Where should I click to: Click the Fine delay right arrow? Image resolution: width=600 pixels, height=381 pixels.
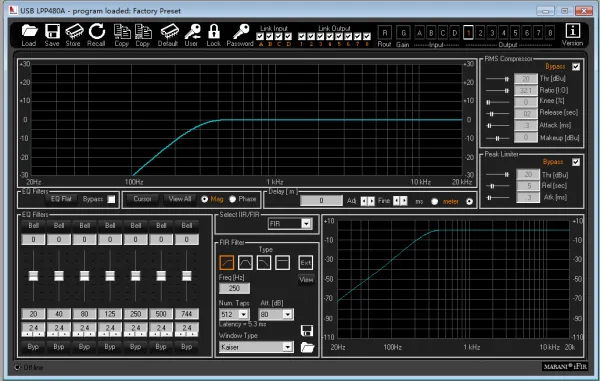tap(404, 201)
